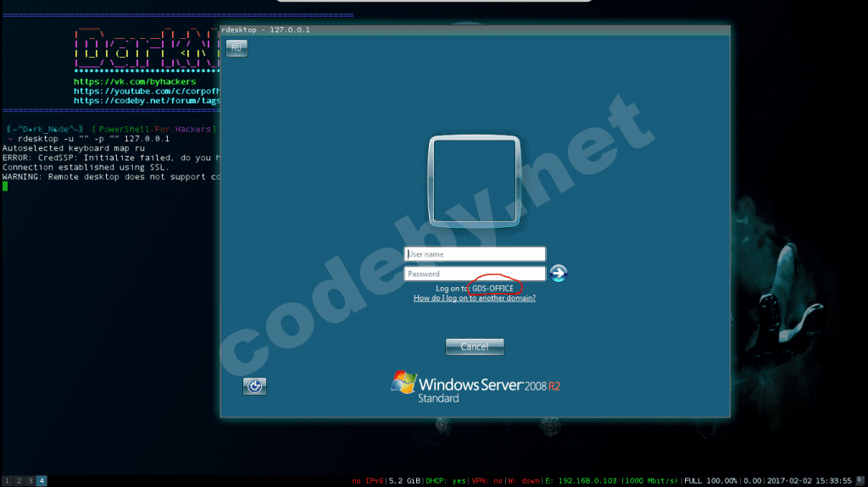Click the '0,00' load status bar entry
The width and height of the screenshot is (868, 487).
753,481
